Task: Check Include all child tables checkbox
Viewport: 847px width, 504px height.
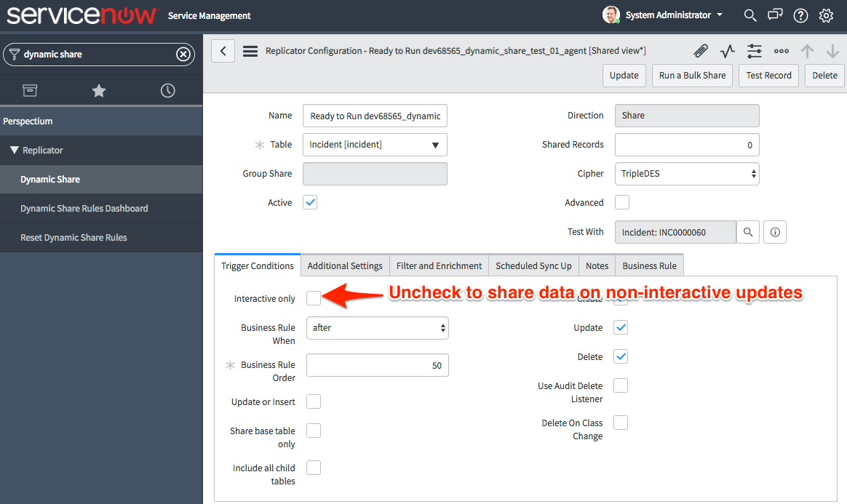Action: click(314, 468)
